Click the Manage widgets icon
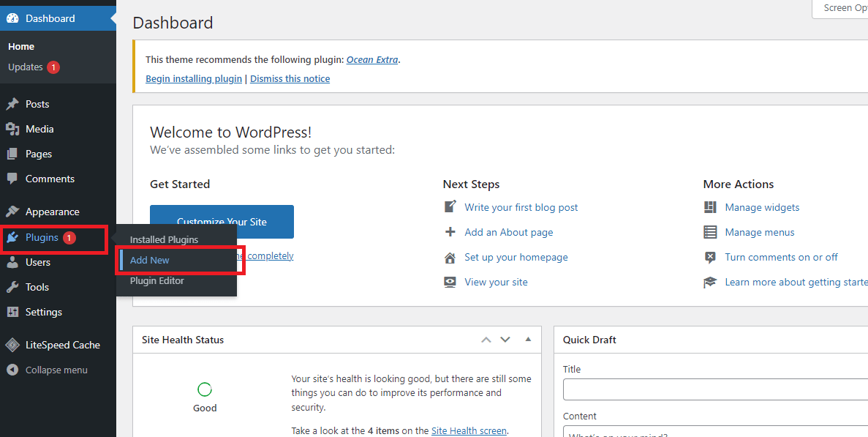The height and width of the screenshot is (437, 868). pos(709,207)
